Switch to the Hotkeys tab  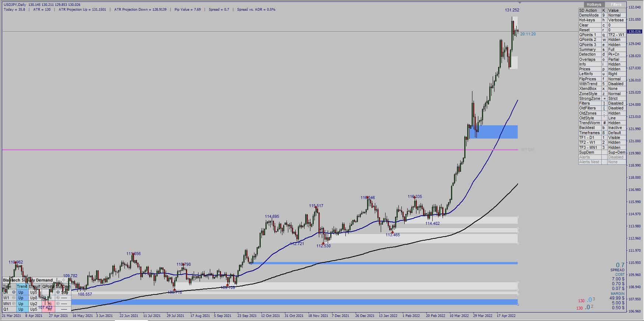coord(594,4)
